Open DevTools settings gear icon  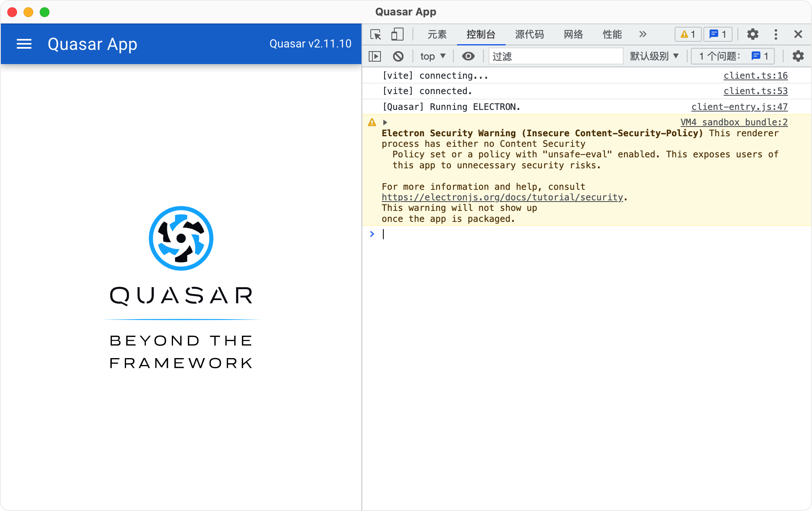click(x=752, y=34)
